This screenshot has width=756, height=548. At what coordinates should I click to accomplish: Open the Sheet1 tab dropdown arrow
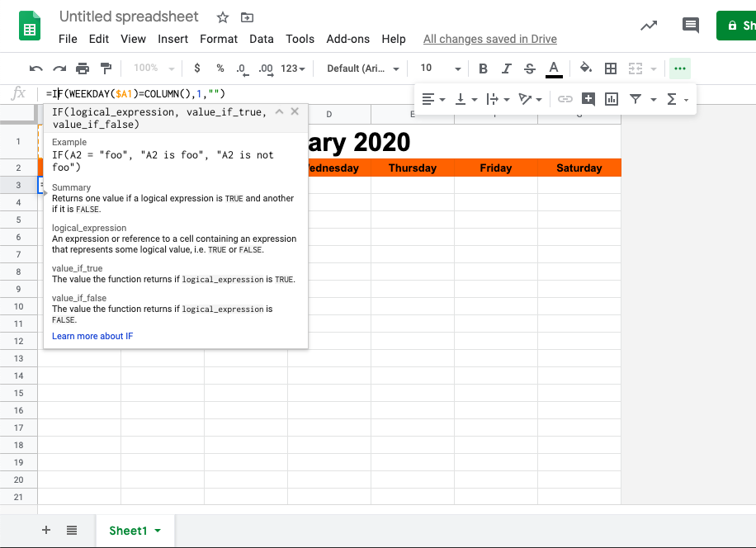158,531
